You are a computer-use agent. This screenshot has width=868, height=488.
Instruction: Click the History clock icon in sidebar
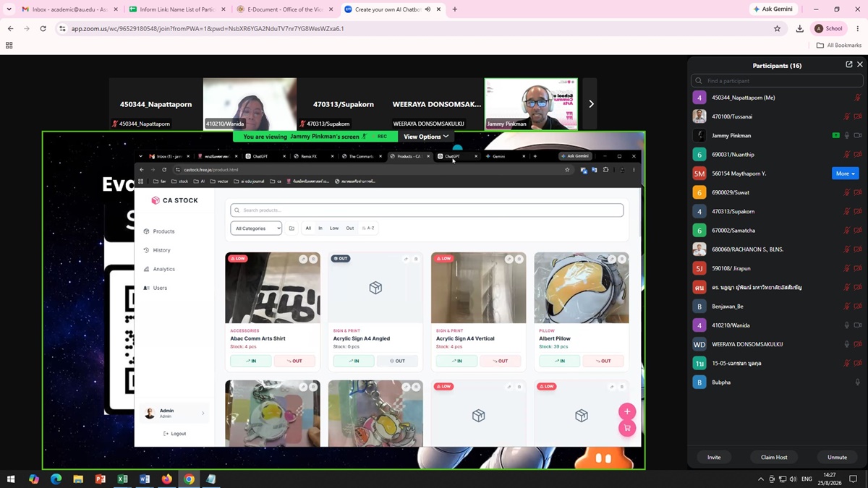pos(147,250)
